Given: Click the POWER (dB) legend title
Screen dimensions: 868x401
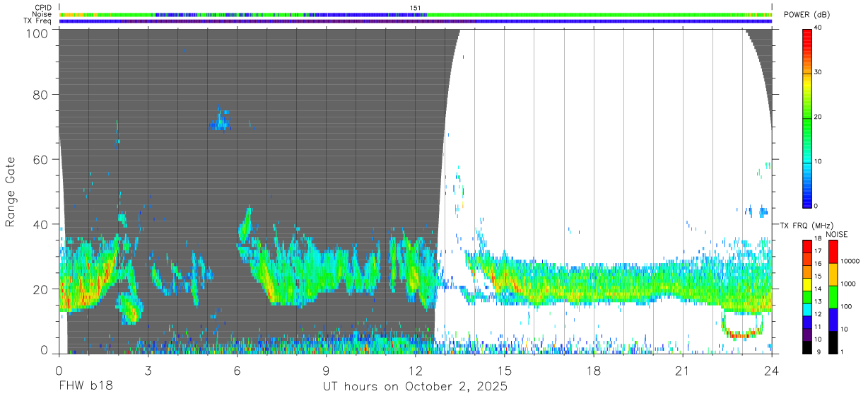Looking at the screenshot, I should (x=807, y=15).
